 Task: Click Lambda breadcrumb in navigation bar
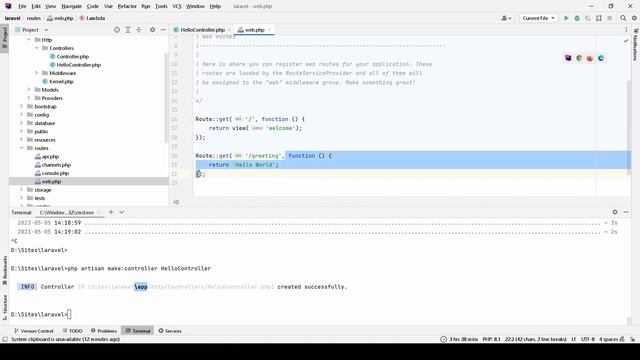(x=93, y=18)
